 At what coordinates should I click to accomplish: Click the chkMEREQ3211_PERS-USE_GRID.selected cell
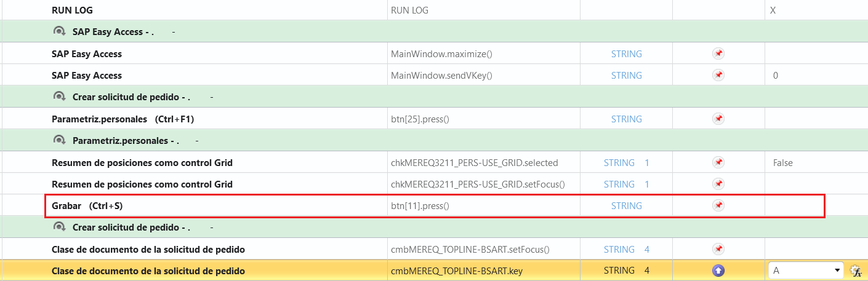tap(475, 163)
